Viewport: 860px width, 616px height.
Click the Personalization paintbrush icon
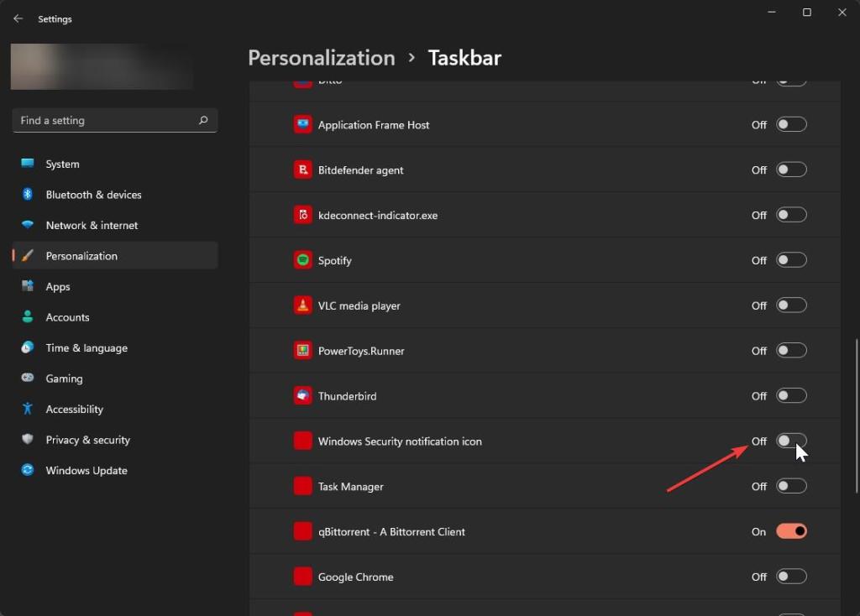click(x=28, y=255)
